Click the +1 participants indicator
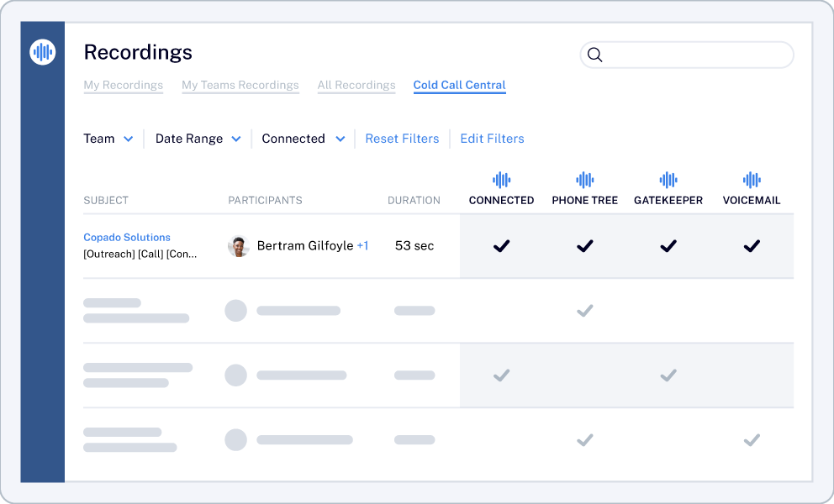 (362, 245)
